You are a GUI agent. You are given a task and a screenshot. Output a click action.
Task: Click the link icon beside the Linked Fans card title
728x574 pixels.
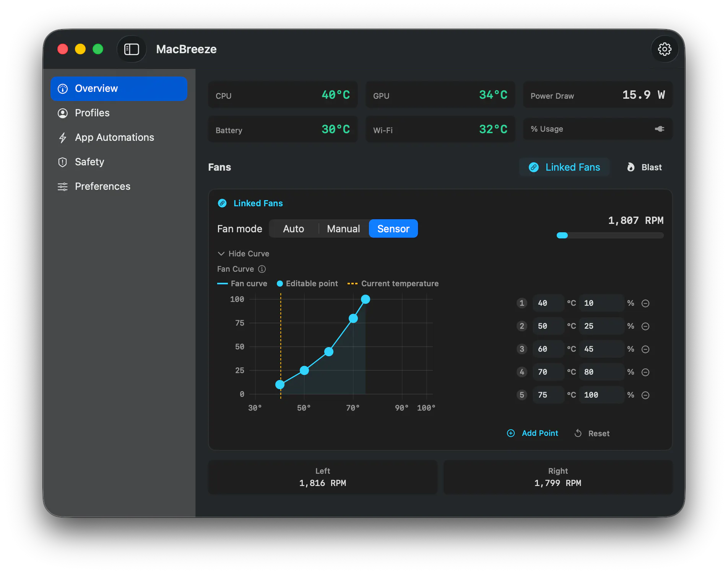[222, 203]
